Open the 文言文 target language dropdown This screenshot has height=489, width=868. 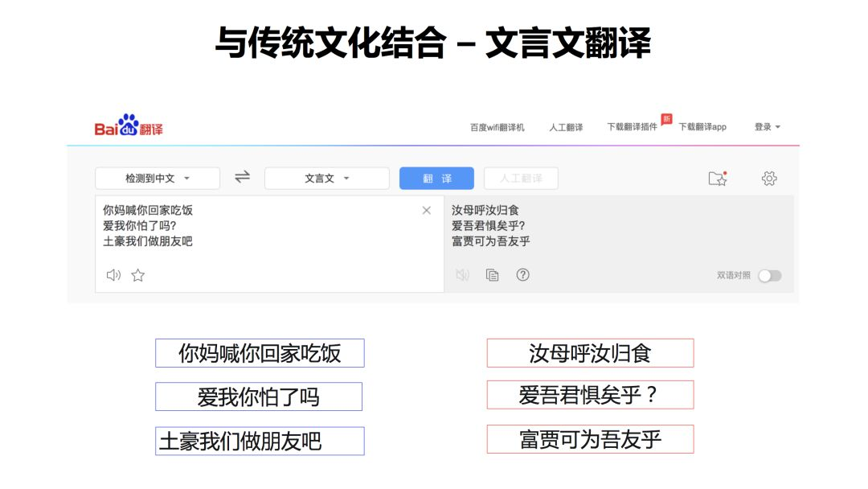click(326, 179)
